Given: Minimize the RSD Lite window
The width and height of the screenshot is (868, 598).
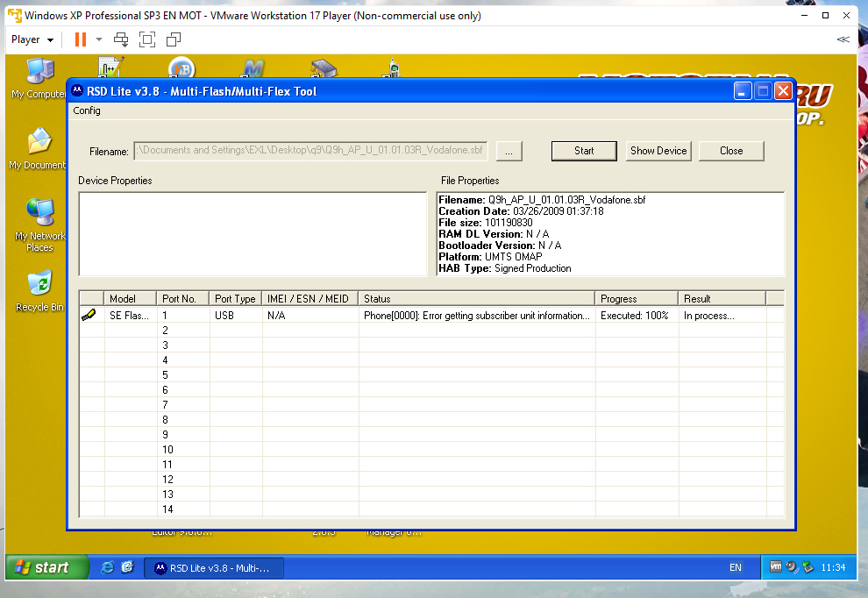Looking at the screenshot, I should [743, 91].
